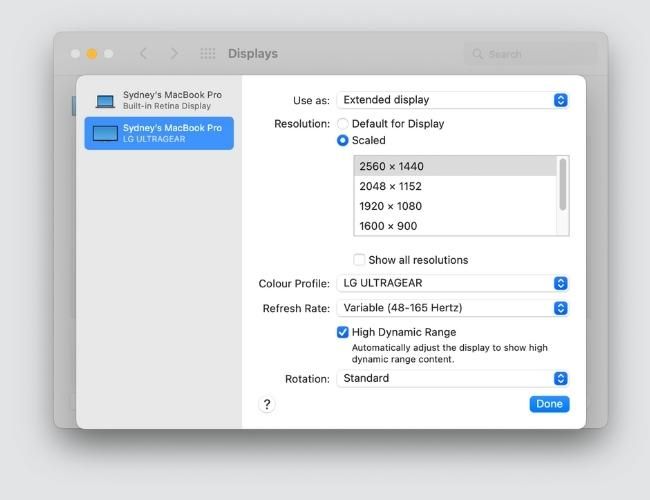
Task: Click the help question mark button
Action: point(267,404)
